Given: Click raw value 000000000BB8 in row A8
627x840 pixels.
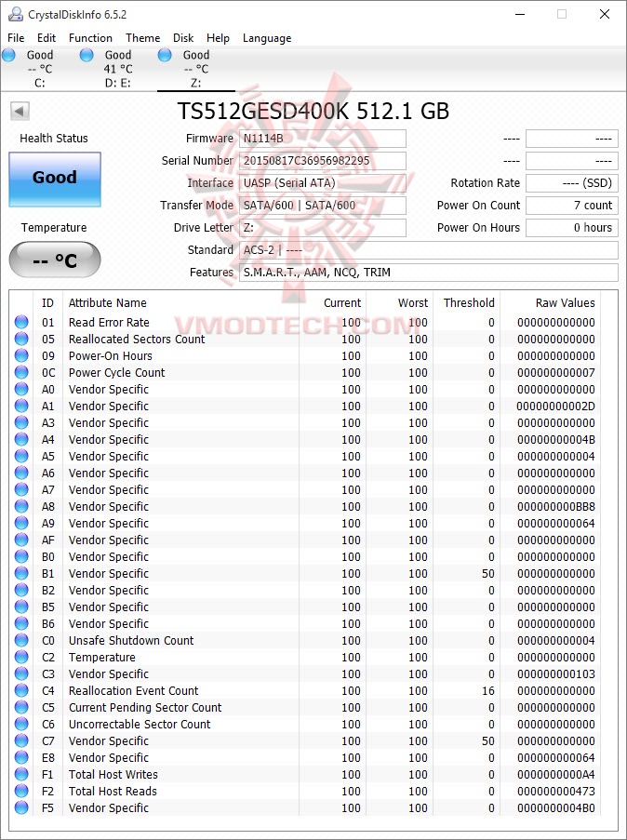Looking at the screenshot, I should [x=555, y=506].
